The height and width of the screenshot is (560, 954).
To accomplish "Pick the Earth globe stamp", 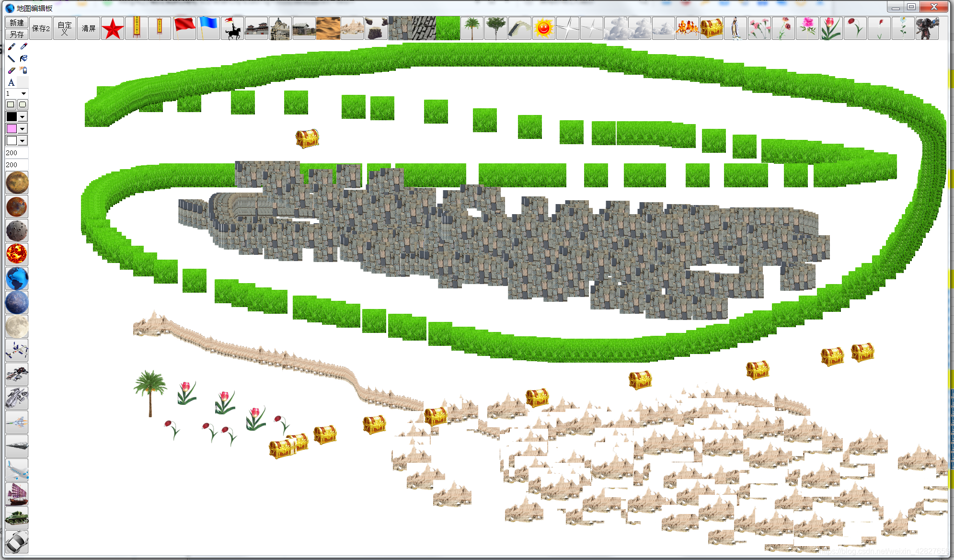I will click(17, 279).
